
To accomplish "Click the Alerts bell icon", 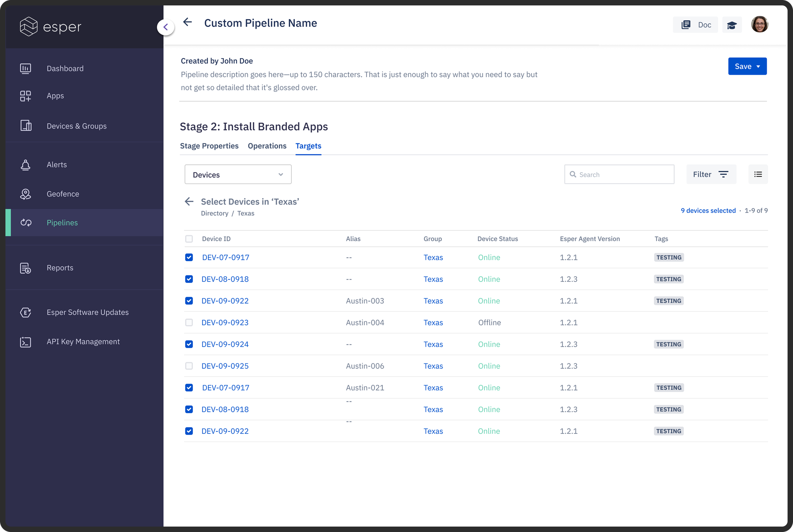I will tap(25, 165).
